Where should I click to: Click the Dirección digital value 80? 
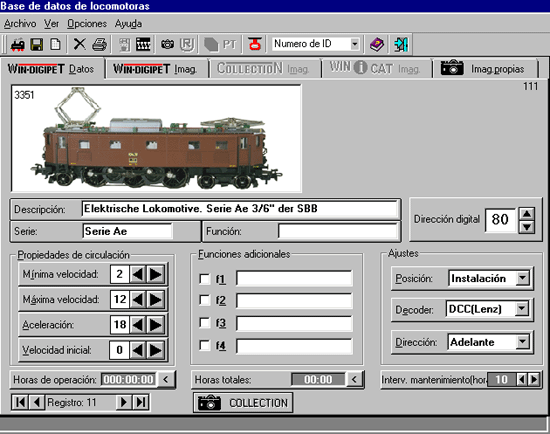500,220
